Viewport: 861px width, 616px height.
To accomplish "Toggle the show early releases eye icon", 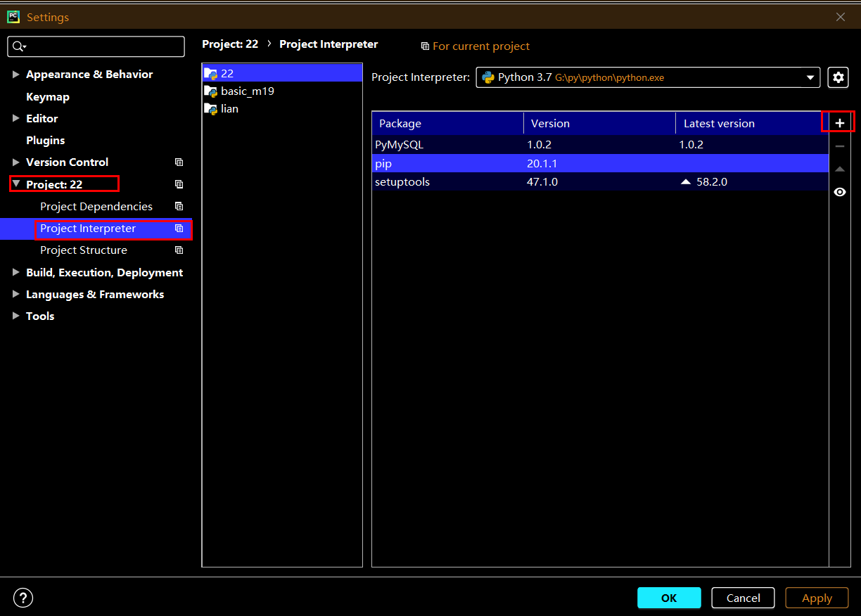I will coord(839,192).
